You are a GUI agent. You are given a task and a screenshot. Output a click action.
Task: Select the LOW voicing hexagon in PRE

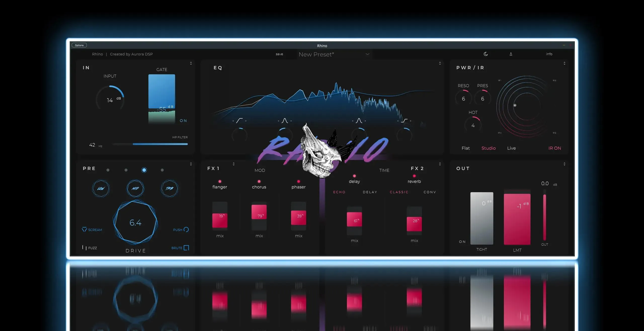[x=101, y=188]
